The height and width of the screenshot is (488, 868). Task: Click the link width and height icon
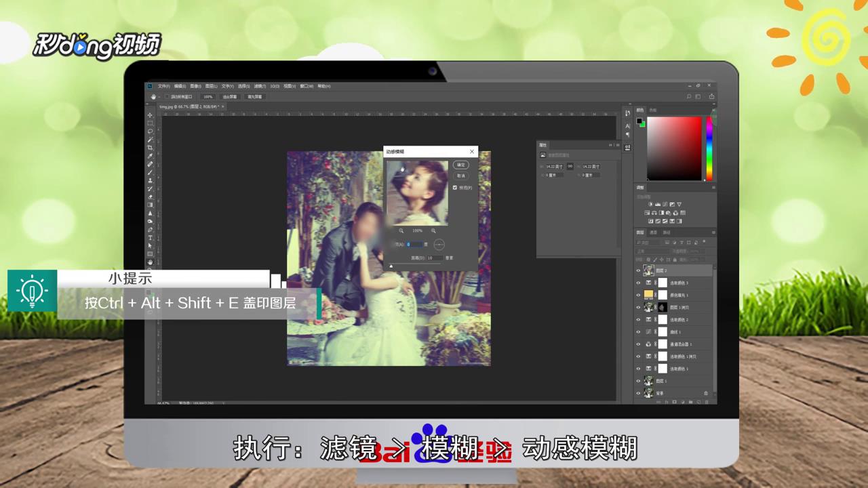point(570,166)
